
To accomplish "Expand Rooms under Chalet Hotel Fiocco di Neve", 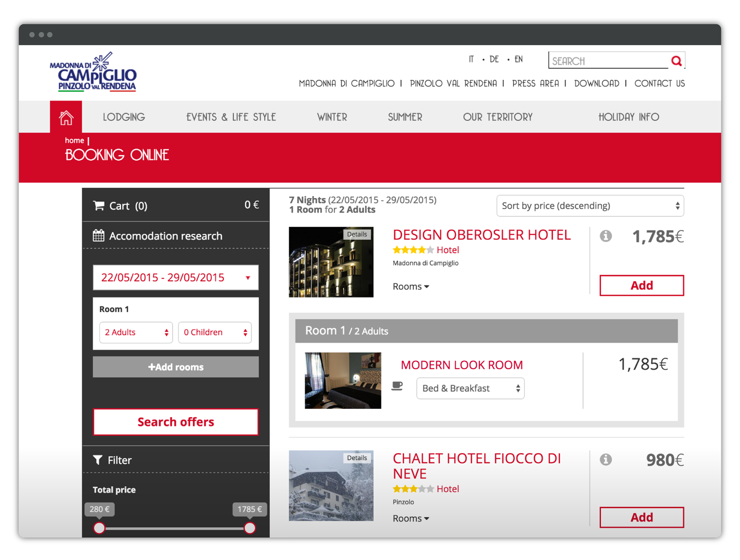I will [x=411, y=518].
